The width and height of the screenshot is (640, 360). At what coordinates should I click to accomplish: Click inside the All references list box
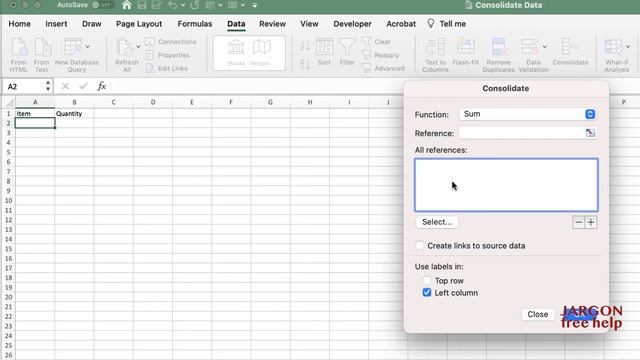pyautogui.click(x=506, y=185)
